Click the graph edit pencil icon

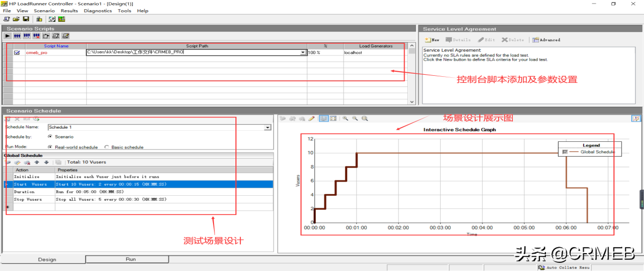tap(312, 118)
